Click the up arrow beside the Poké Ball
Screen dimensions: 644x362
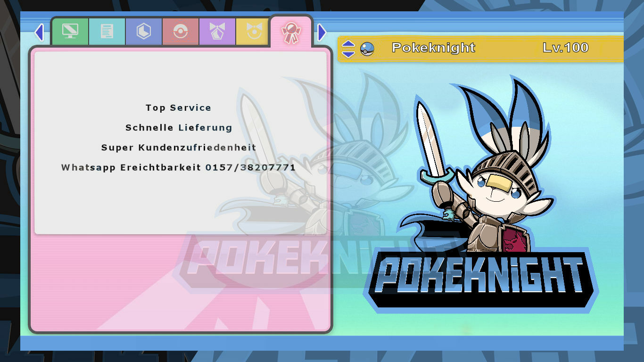348,44
